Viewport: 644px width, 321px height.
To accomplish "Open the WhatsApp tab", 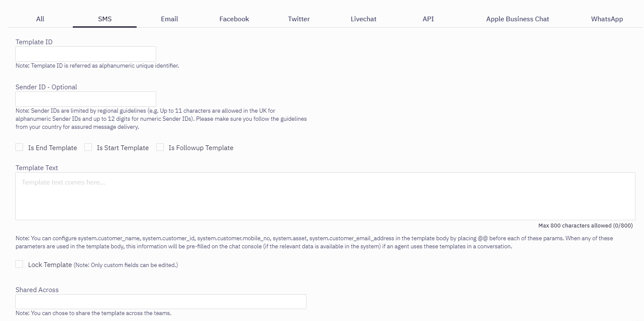I will [607, 19].
